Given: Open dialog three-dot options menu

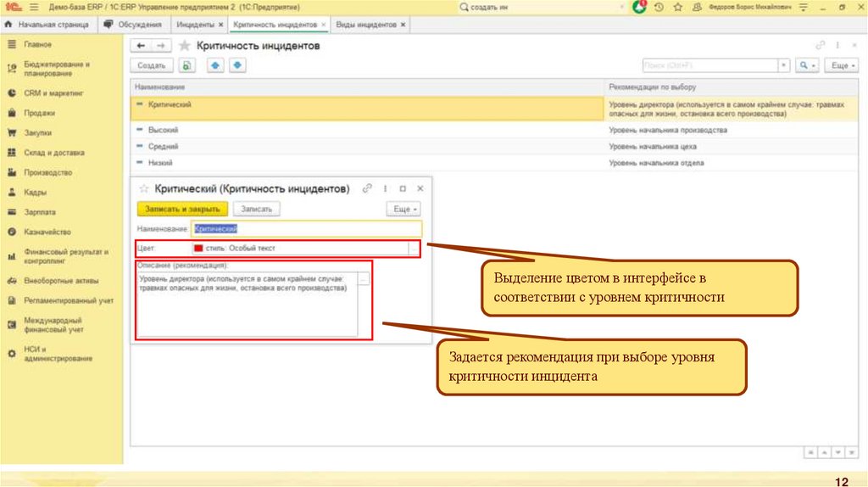Looking at the screenshot, I should pos(386,188).
